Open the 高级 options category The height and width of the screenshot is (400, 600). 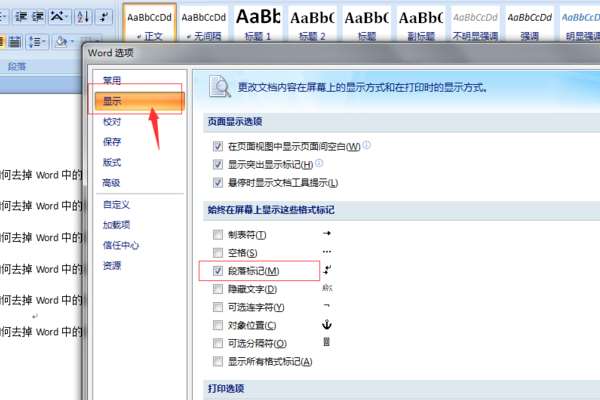[112, 183]
